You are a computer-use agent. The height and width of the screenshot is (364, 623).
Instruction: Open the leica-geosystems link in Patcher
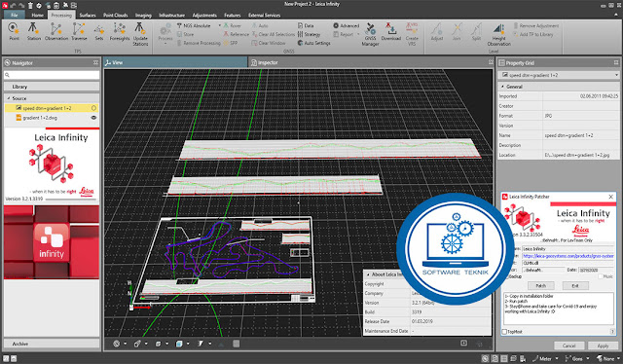click(568, 256)
